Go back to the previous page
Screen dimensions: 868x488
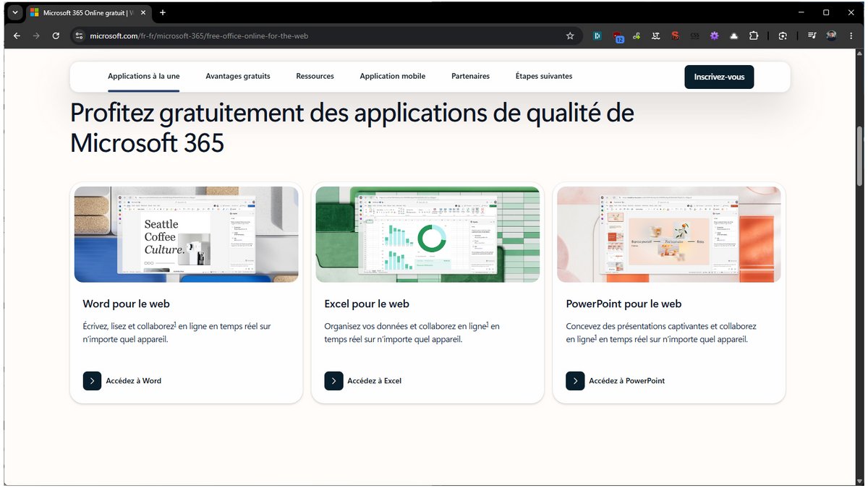[x=17, y=35]
